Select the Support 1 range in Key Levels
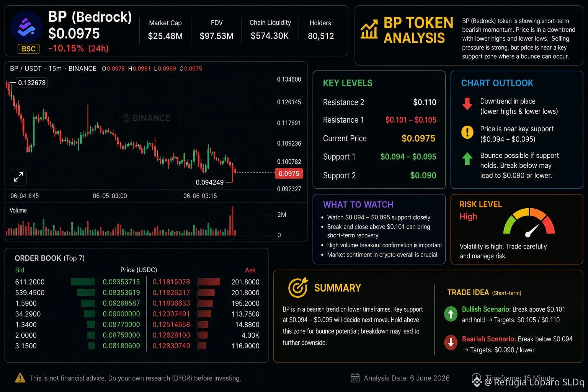The width and height of the screenshot is (588, 392). tap(408, 157)
